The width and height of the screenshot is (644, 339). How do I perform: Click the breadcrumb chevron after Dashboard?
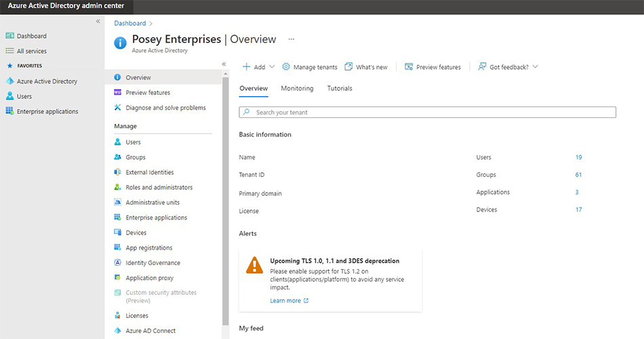(x=150, y=24)
